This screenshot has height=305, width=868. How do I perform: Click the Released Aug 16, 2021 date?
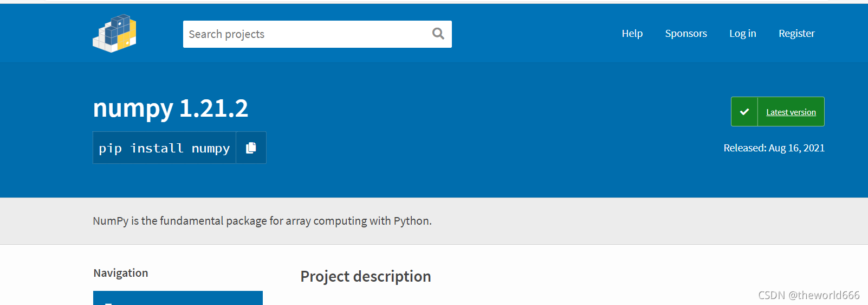click(x=774, y=148)
